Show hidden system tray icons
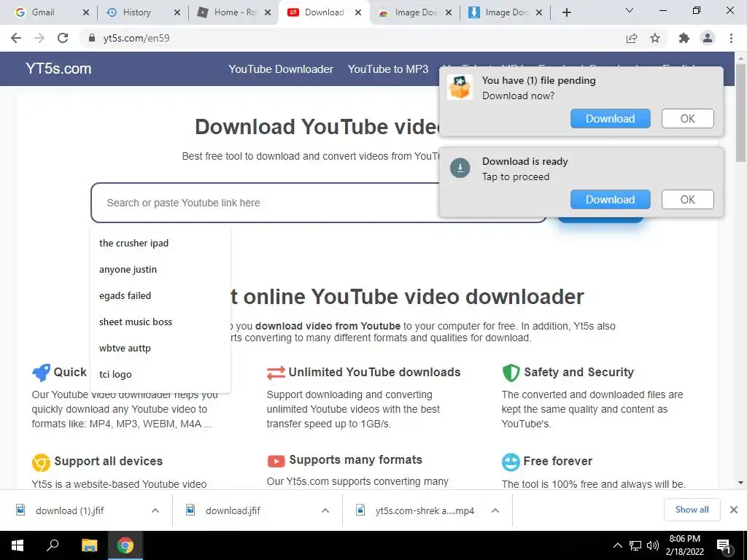Screen dimensions: 747x560 click(617, 545)
